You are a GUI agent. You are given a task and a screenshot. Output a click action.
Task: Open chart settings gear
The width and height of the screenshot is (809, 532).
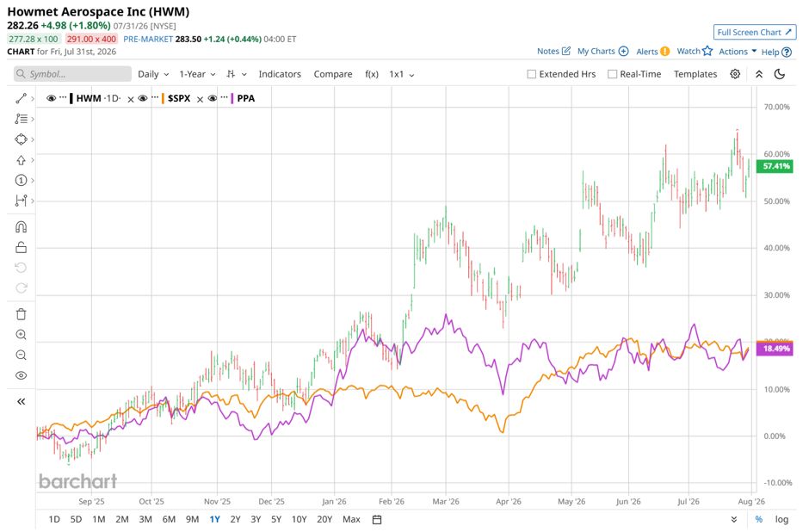coord(735,74)
